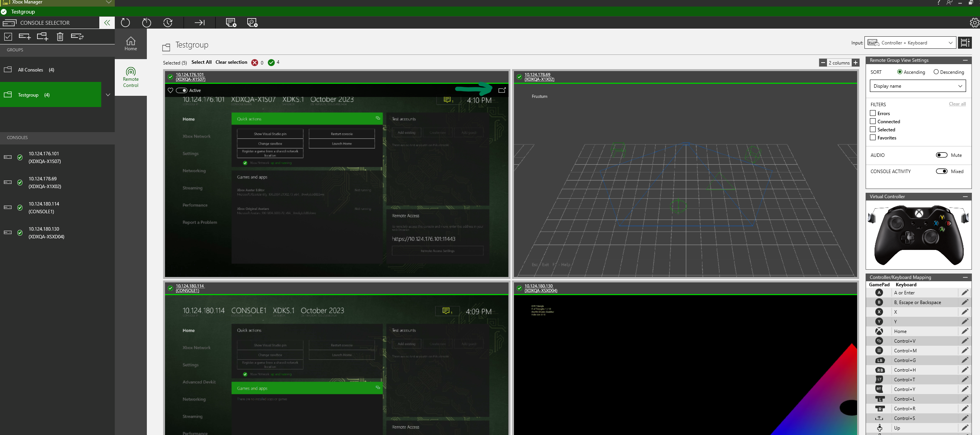Click the move console icon next to trash
This screenshot has width=980, height=435.
click(77, 37)
